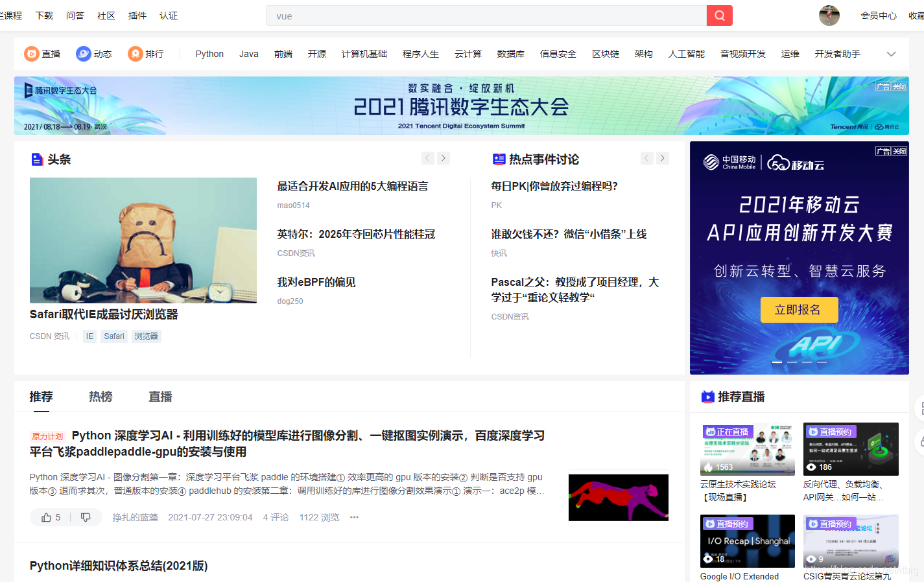Open the 架构 category

pyautogui.click(x=644, y=54)
